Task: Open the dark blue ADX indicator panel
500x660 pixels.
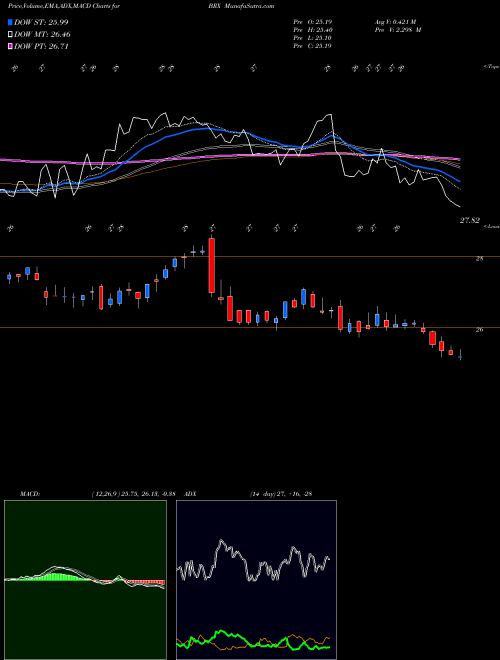Action: pyautogui.click(x=256, y=580)
